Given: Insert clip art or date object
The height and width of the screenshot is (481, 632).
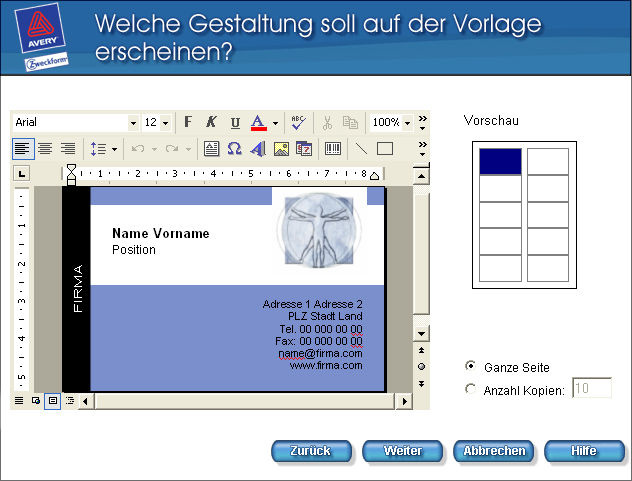Looking at the screenshot, I should coord(304,149).
